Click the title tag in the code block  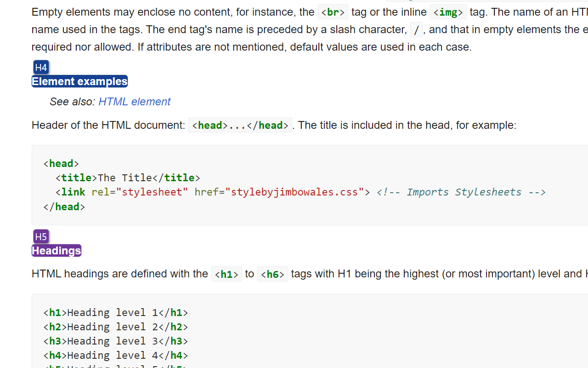76,178
